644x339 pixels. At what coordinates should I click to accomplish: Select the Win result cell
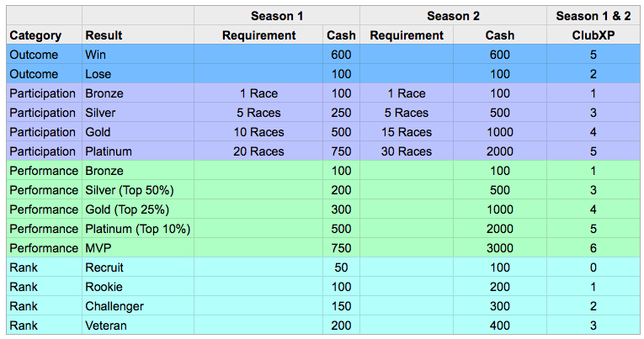(95, 55)
